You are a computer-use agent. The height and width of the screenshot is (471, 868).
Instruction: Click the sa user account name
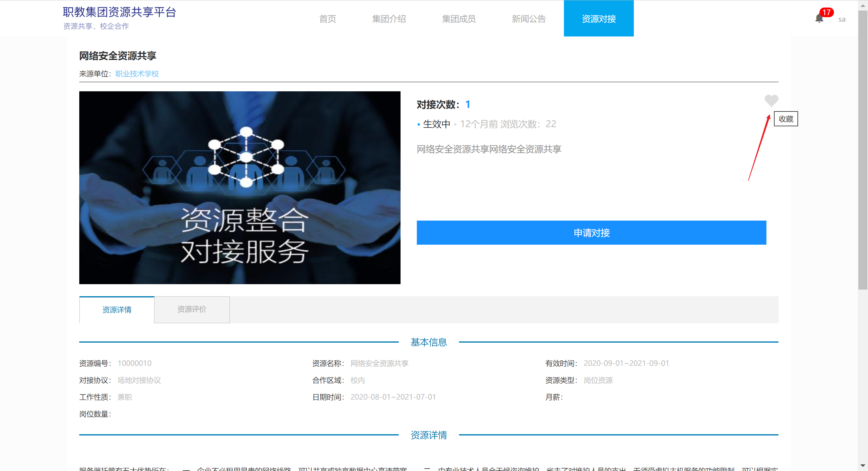[841, 20]
